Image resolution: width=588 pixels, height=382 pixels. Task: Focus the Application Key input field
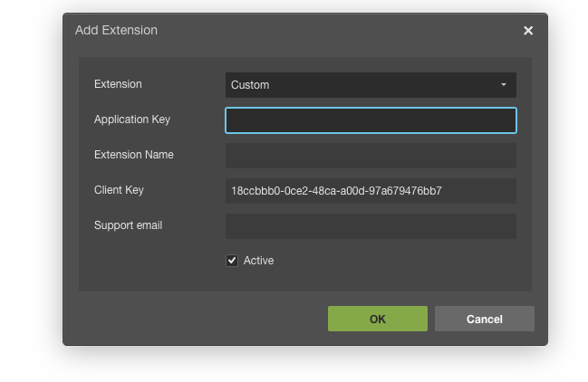coord(371,120)
